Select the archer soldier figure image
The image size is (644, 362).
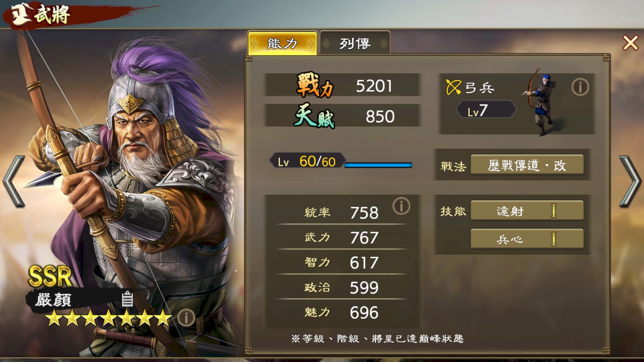(x=541, y=102)
